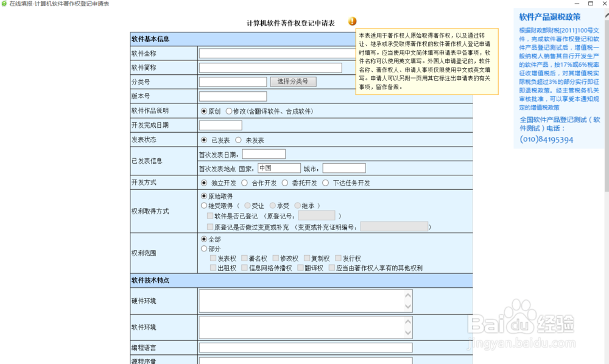Select the 受让 radio option
This screenshot has height=364, width=609.
tap(247, 205)
